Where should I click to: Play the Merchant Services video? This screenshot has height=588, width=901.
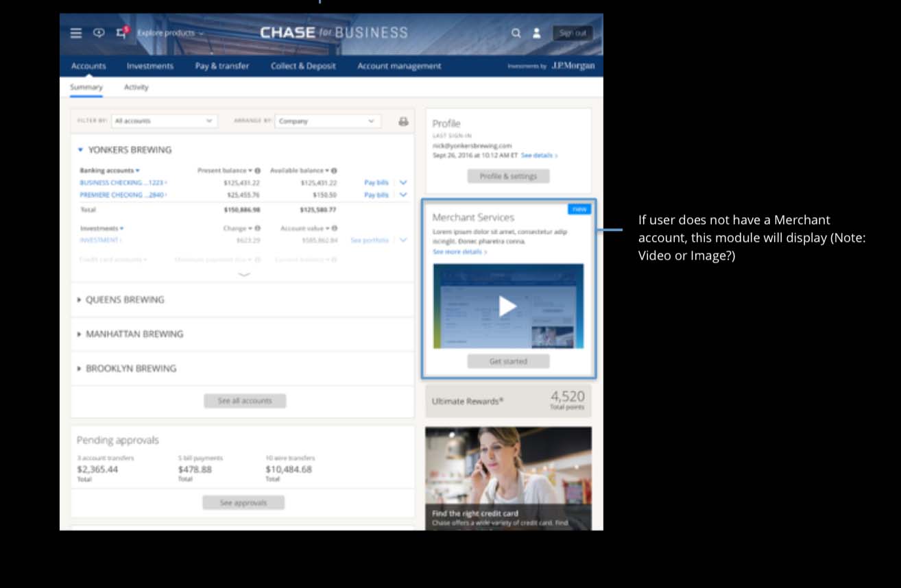tap(507, 306)
